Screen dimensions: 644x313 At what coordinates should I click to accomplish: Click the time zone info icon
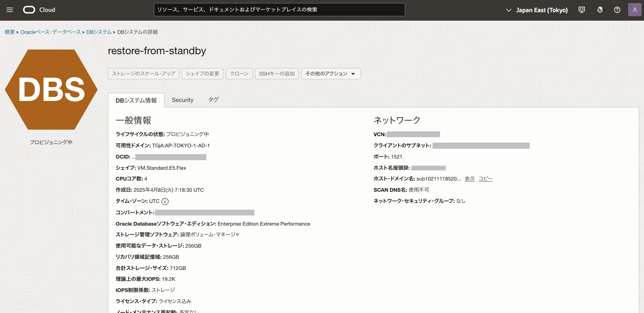[x=165, y=202]
